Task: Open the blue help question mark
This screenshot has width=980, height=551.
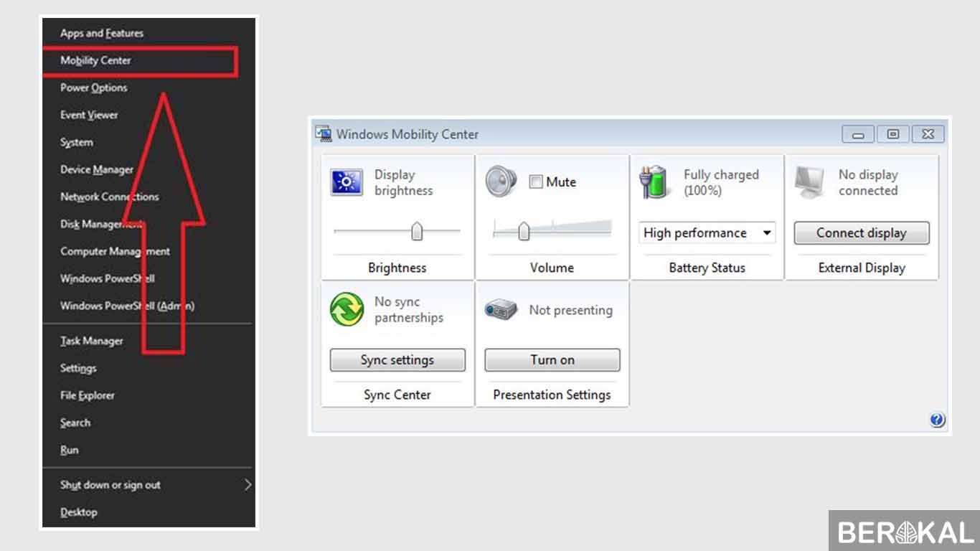Action: 937,420
